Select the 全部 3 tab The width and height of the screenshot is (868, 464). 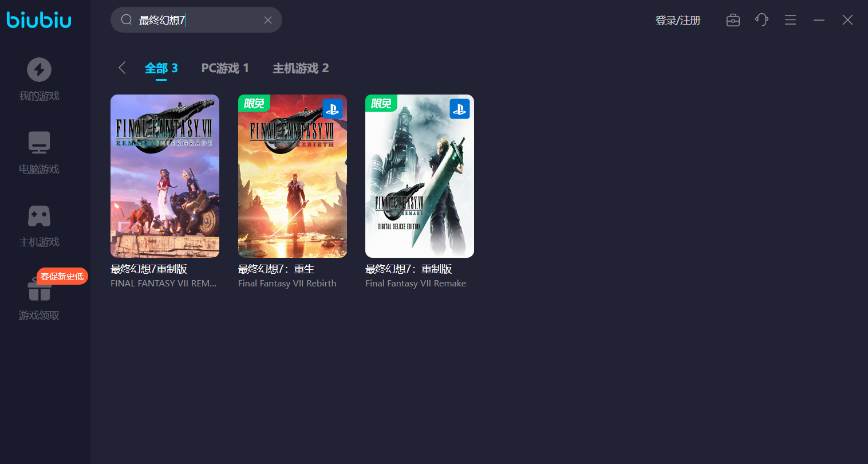[x=161, y=68]
